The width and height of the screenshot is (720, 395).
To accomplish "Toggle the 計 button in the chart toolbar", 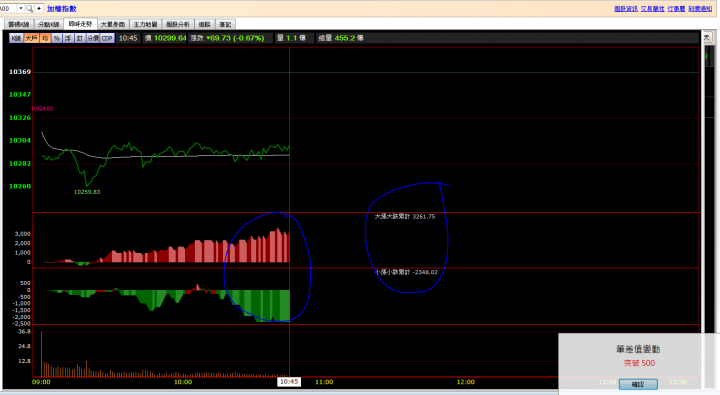I will [79, 38].
